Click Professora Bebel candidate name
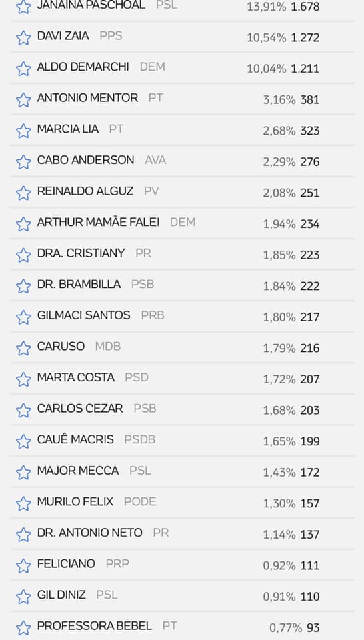Viewport: 364px width, 640px height. coord(94,626)
